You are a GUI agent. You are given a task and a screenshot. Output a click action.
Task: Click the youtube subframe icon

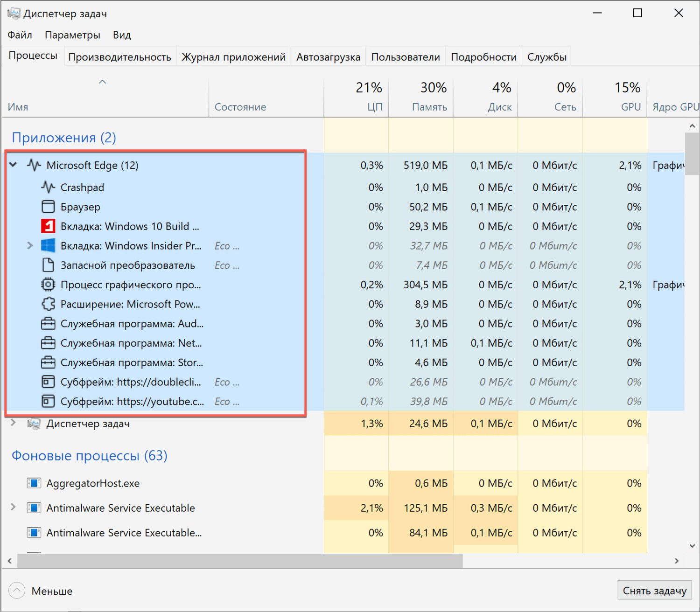48,401
